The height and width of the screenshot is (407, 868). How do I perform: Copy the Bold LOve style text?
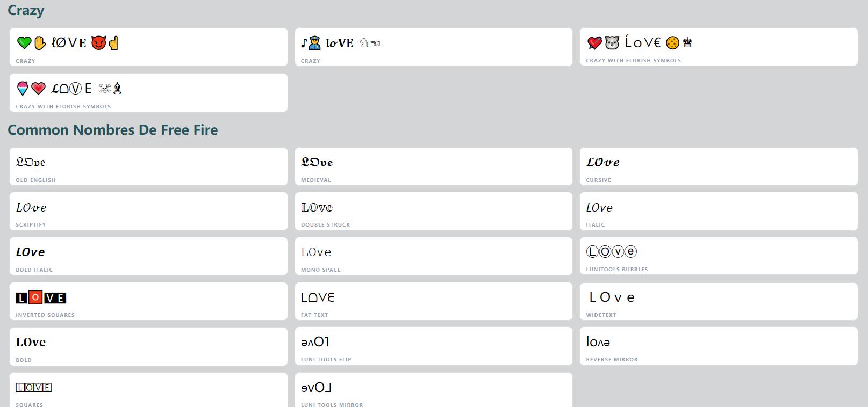148,347
